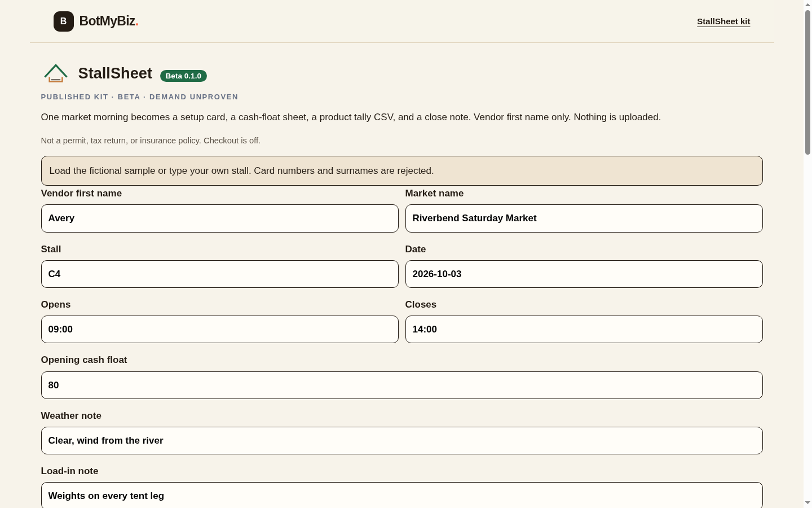Click the 'Market name' label
This screenshot has width=812, height=508.
tap(434, 193)
